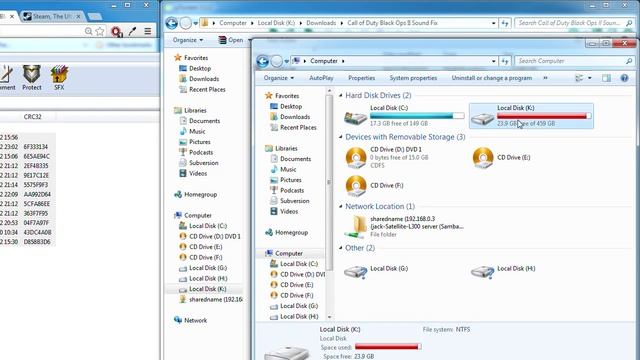The height and width of the screenshot is (360, 640).
Task: Change view with the views icon
Action: (579, 78)
